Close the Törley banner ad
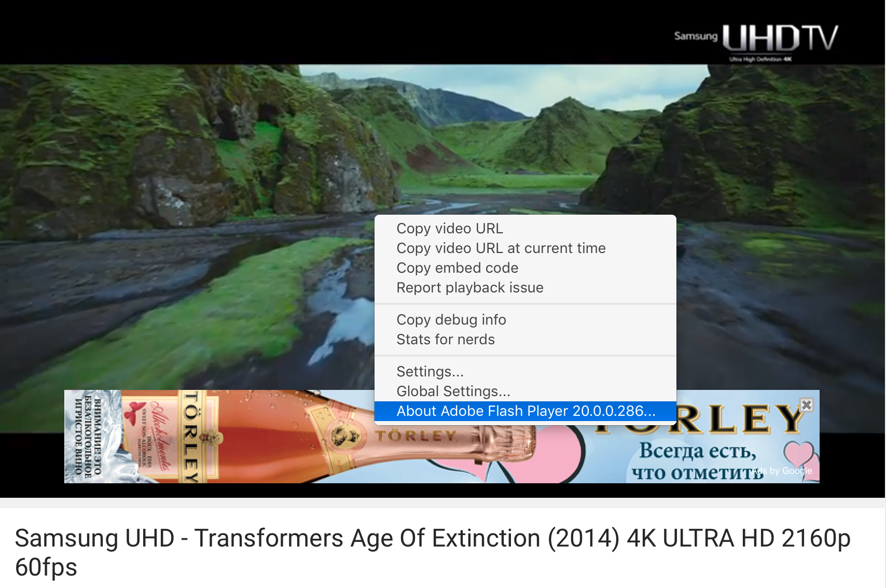 [x=806, y=405]
